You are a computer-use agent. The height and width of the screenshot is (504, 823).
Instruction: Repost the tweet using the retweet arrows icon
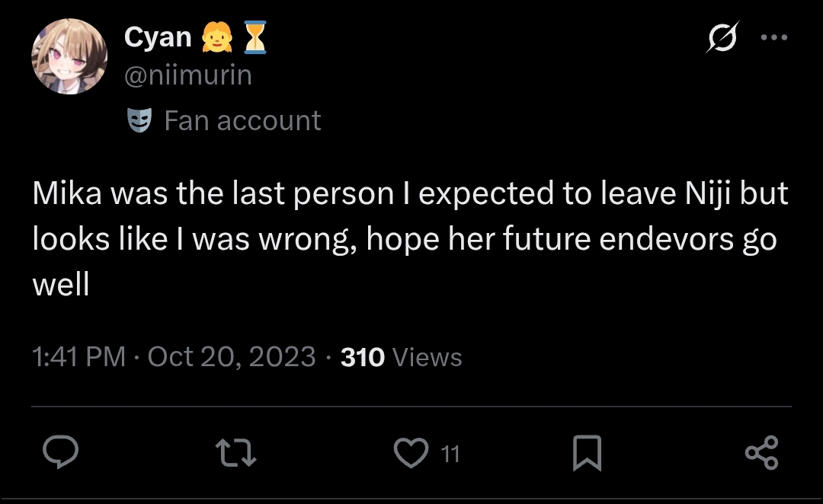point(235,453)
